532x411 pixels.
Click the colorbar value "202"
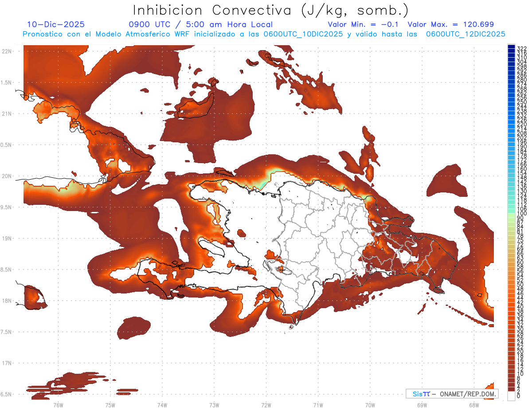click(521, 137)
